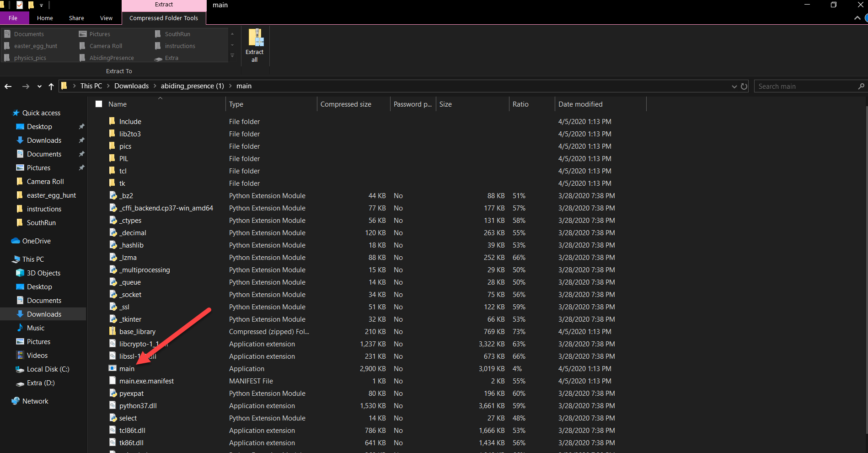Image resolution: width=868 pixels, height=453 pixels.
Task: Select the main application icon
Action: [x=113, y=368]
